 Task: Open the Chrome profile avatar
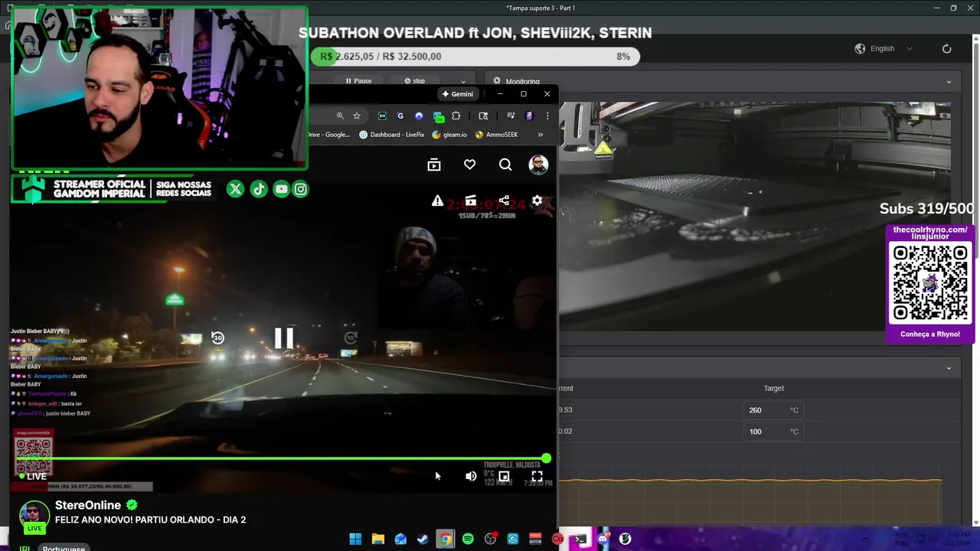tap(529, 116)
